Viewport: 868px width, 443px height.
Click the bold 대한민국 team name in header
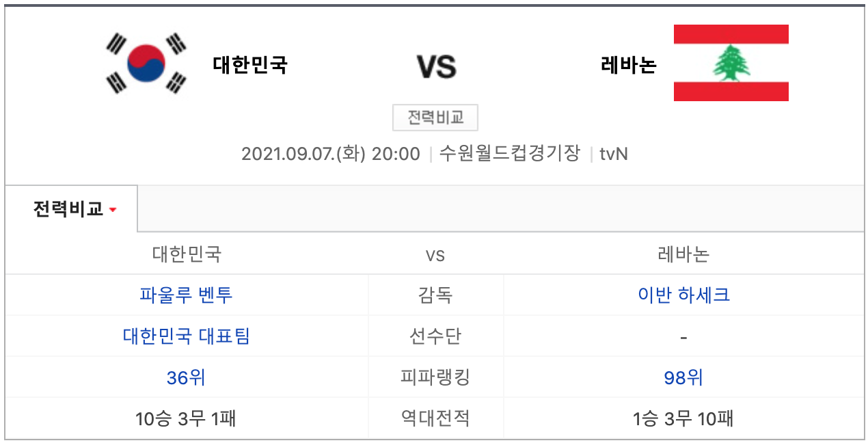tap(250, 65)
